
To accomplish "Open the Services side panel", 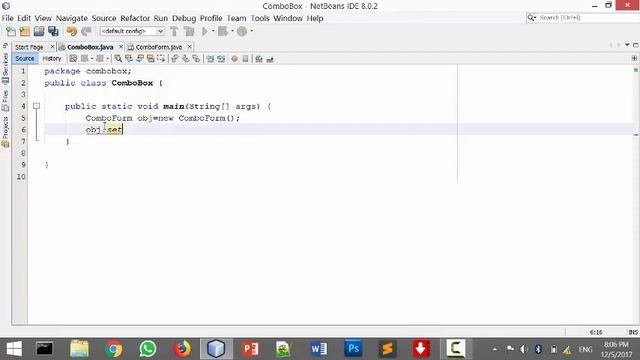I will pyautogui.click(x=5, y=68).
